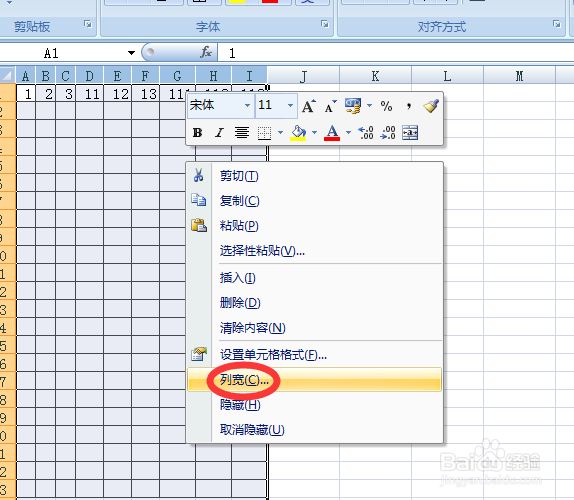
Task: Select column J header
Action: pyautogui.click(x=303, y=76)
